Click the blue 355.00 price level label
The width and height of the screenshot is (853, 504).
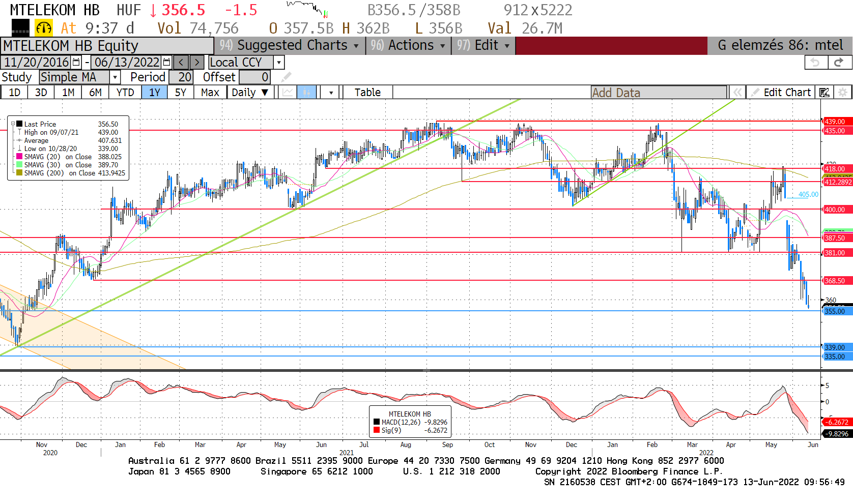point(837,311)
